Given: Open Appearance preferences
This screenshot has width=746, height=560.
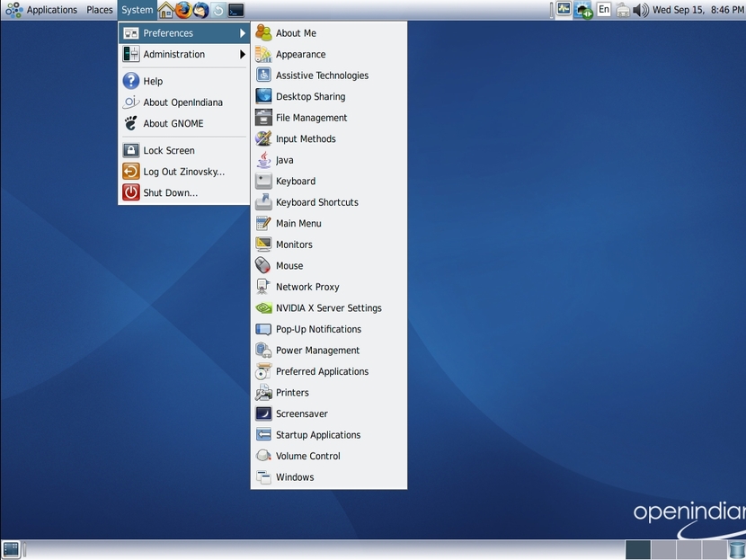Looking at the screenshot, I should [329, 54].
